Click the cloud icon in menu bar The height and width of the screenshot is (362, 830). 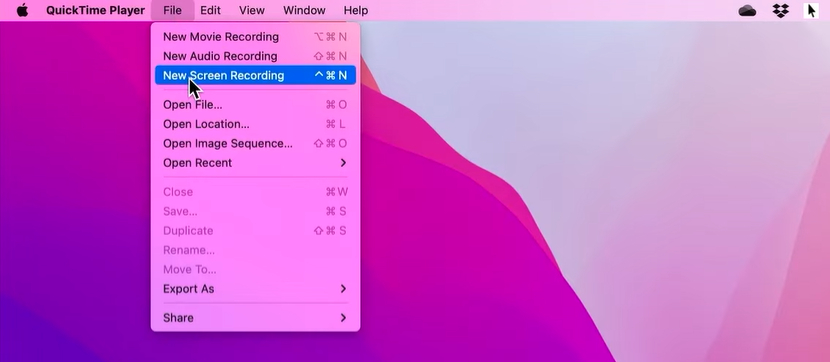(x=747, y=11)
